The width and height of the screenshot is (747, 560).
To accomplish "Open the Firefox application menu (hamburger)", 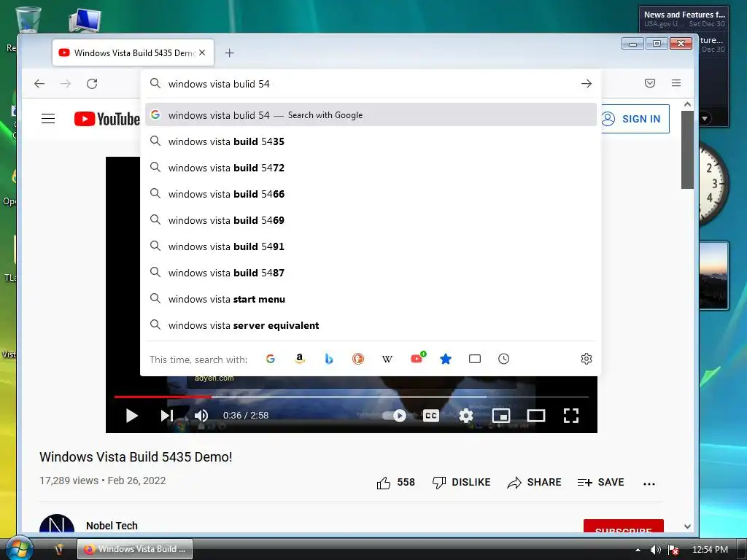I will [676, 83].
